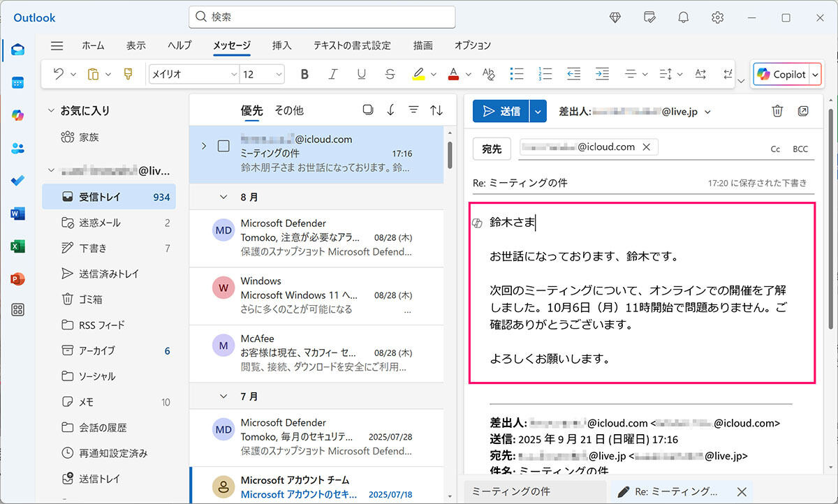Click the 送信 send button
This screenshot has height=504, width=838.
(501, 111)
